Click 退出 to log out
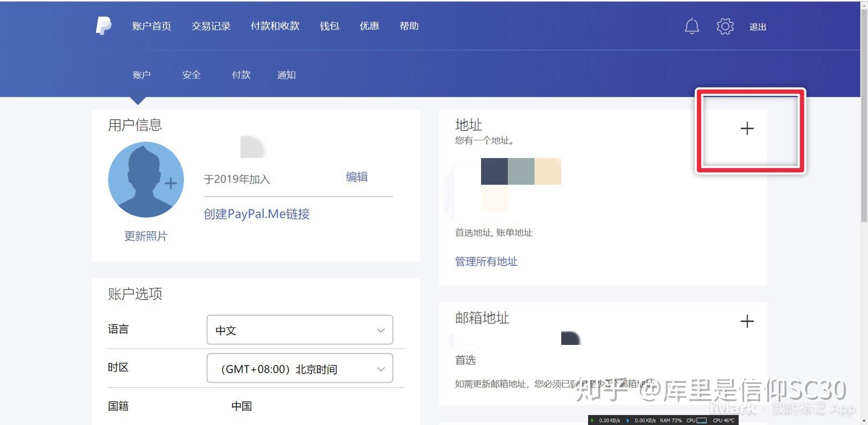Screen dimensions: 868x425 pos(758,27)
